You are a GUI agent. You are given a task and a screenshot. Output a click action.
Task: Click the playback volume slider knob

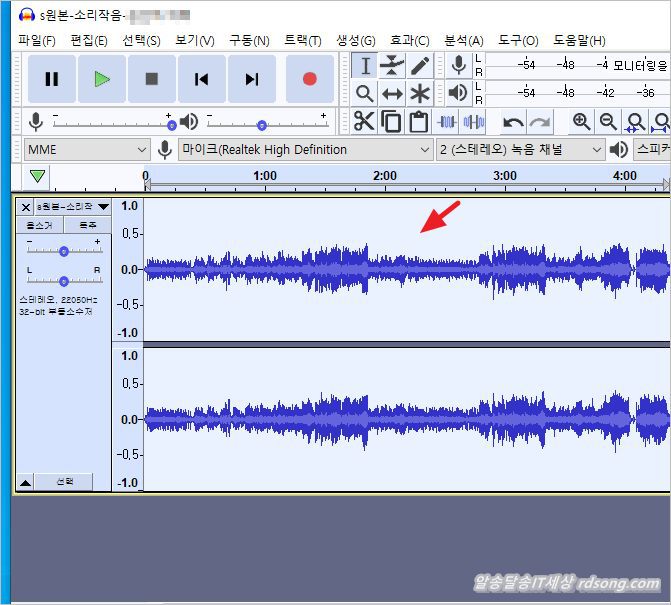pos(262,125)
